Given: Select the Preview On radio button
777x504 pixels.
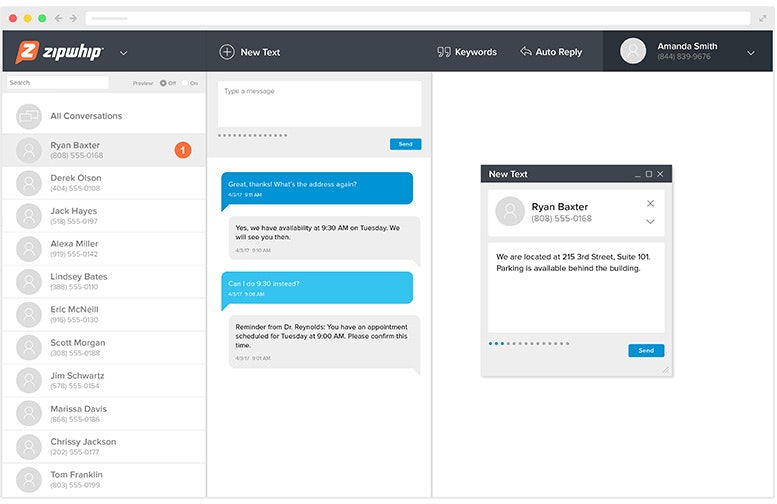Looking at the screenshot, I should pos(183,83).
